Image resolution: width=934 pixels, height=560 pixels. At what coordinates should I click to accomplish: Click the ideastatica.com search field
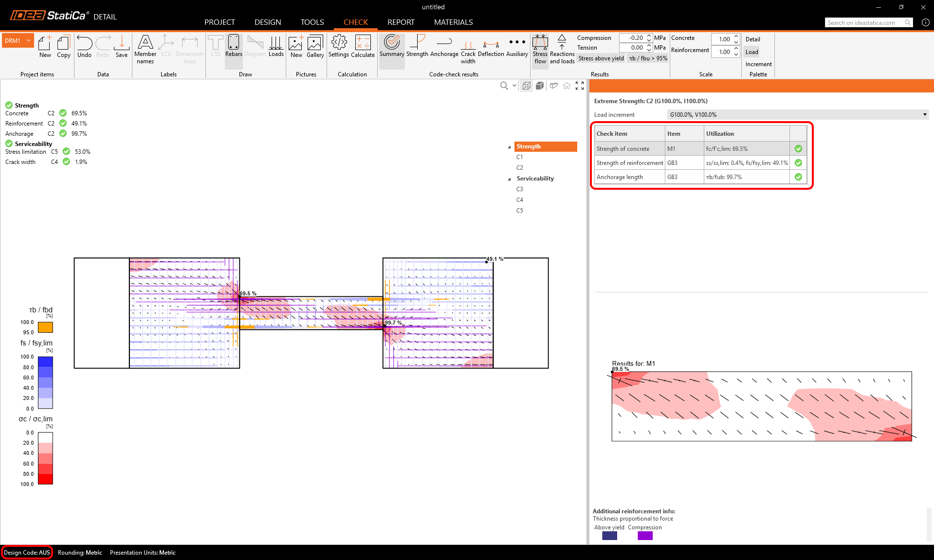tap(864, 22)
